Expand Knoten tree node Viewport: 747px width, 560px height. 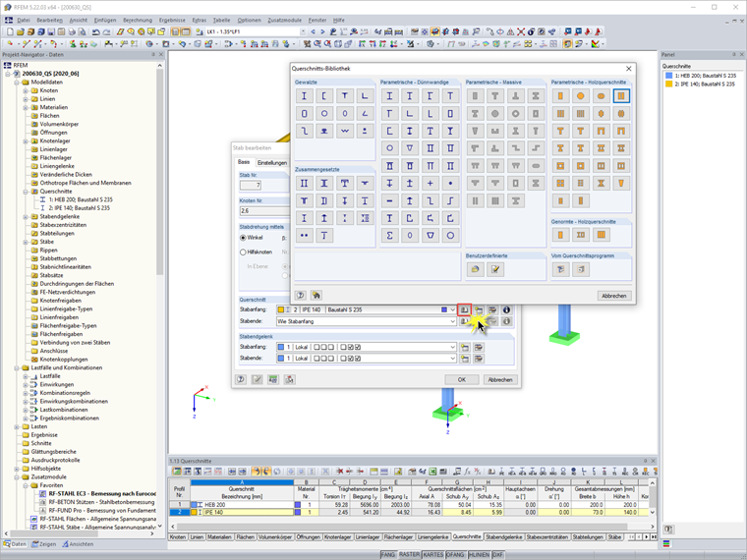26,90
